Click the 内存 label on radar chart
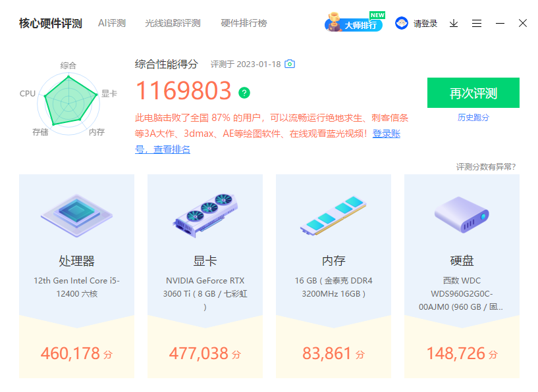538x392 pixels. pos(97,132)
